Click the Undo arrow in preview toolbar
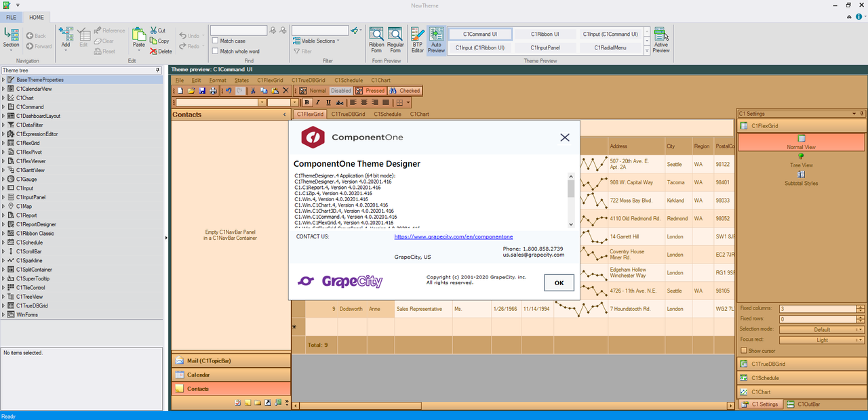The width and height of the screenshot is (868, 420). click(x=229, y=91)
